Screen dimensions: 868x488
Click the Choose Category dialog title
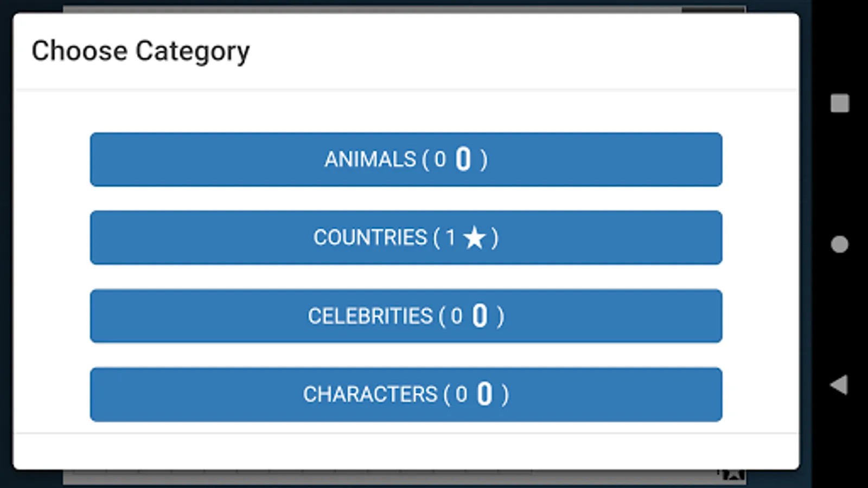tap(141, 52)
